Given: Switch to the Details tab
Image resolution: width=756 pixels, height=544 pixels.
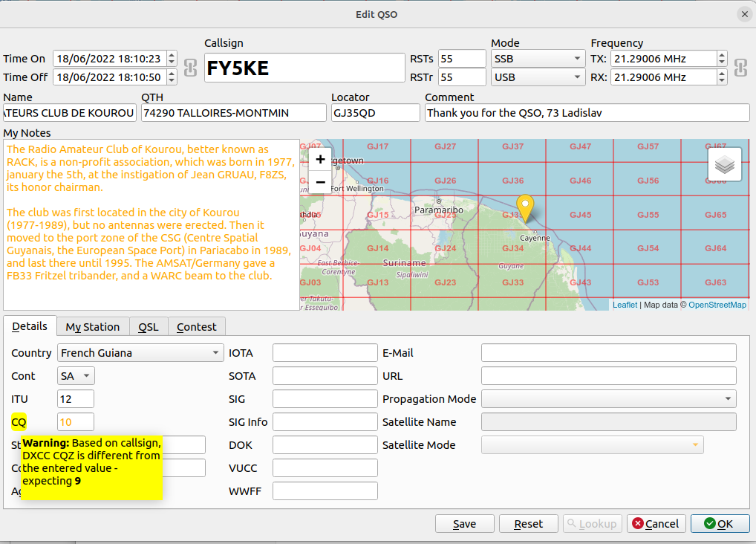Looking at the screenshot, I should coord(30,326).
